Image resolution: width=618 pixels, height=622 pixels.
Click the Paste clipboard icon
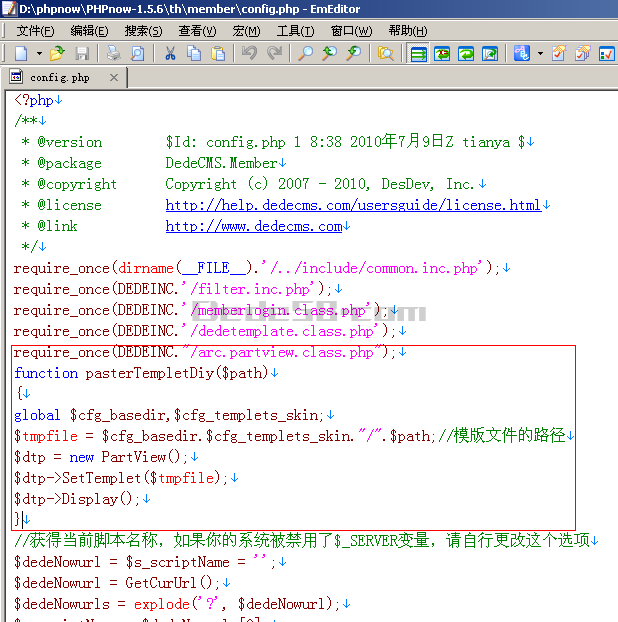click(217, 53)
